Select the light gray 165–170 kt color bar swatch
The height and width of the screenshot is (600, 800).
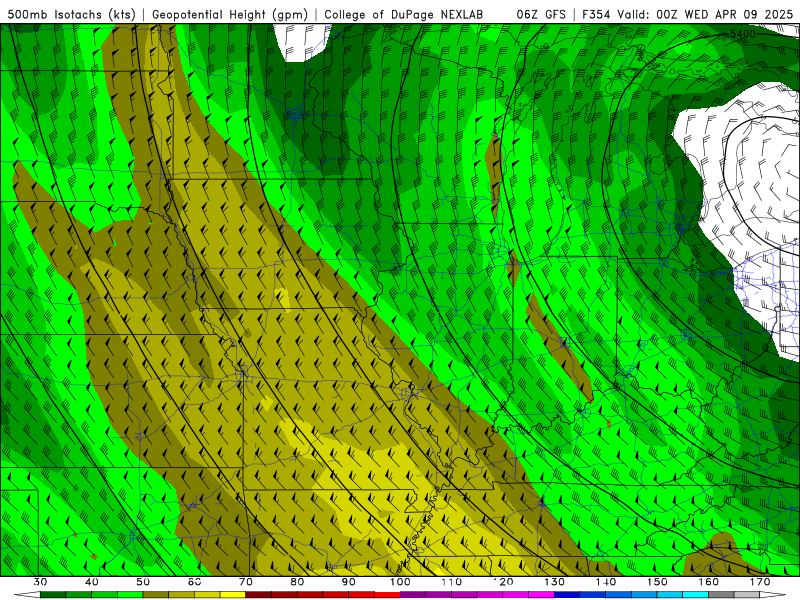point(747,594)
